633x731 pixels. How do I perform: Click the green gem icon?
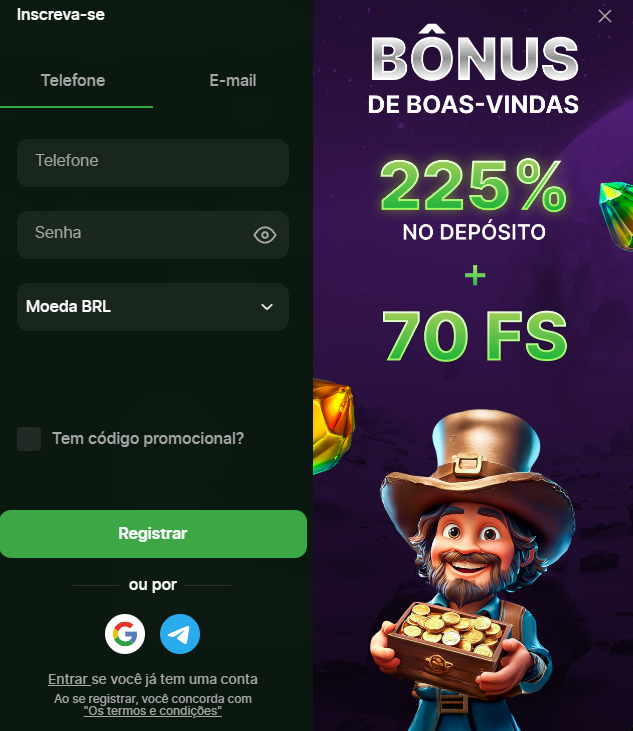click(616, 216)
